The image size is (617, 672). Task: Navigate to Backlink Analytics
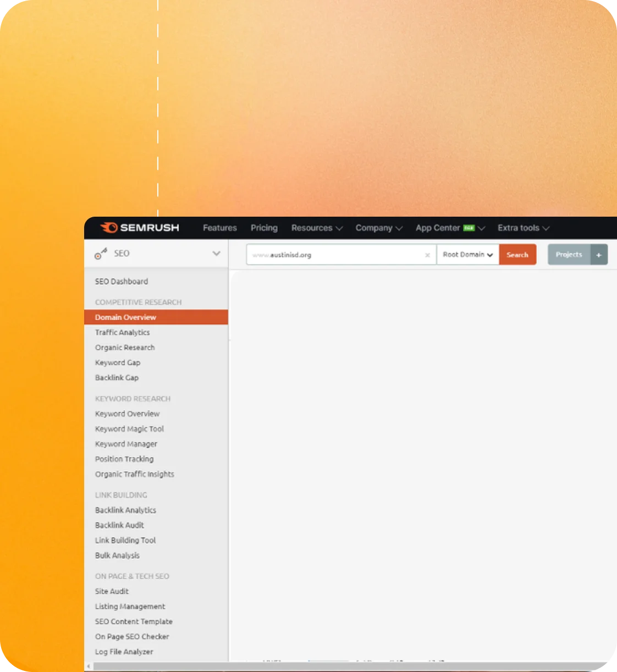point(125,510)
